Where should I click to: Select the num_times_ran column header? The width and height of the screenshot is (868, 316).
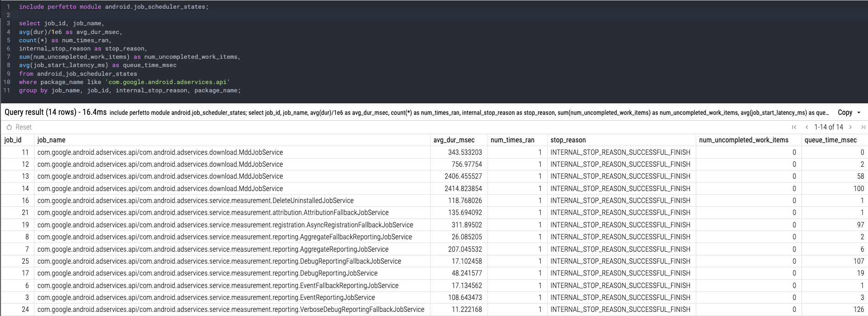(x=512, y=140)
